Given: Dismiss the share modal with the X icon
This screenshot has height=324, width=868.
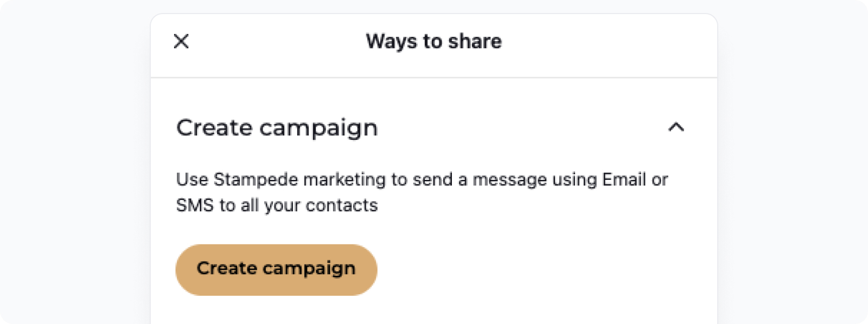Looking at the screenshot, I should click(x=181, y=41).
